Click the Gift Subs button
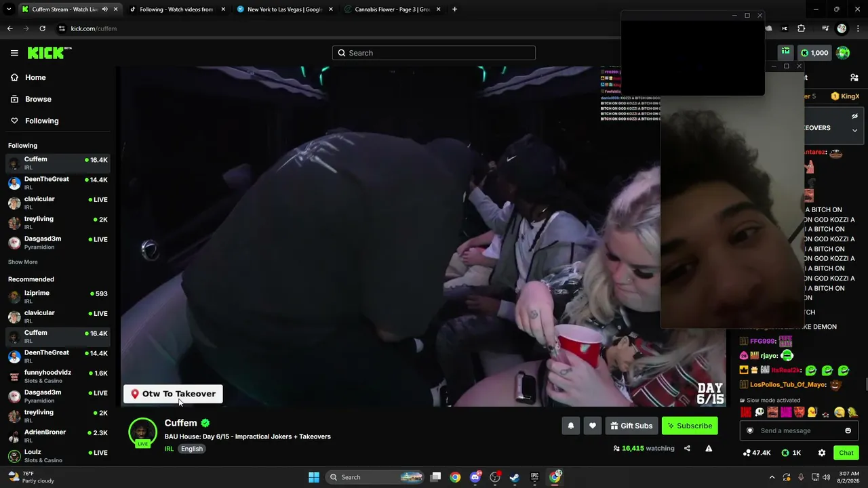The height and width of the screenshot is (488, 868). point(631,426)
